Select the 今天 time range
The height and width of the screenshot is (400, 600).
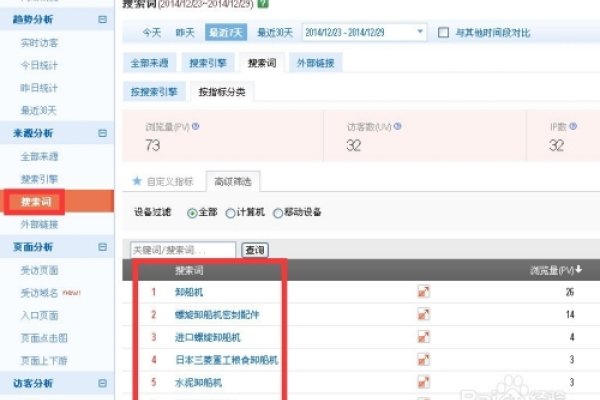tap(152, 33)
